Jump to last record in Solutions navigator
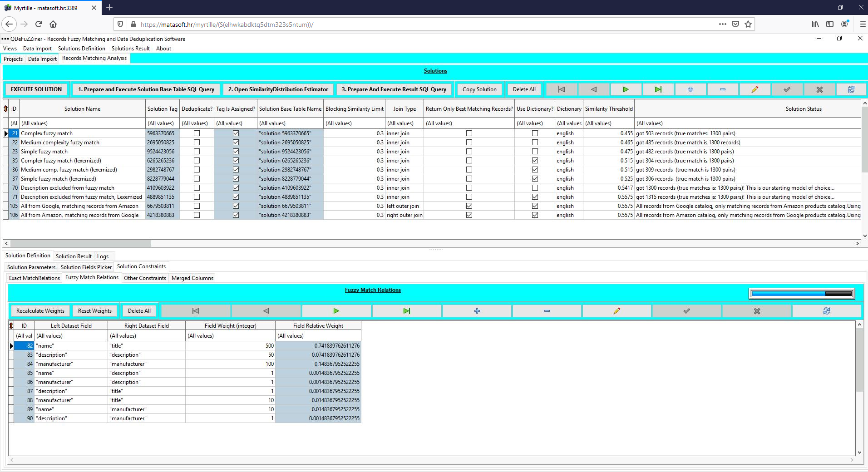This screenshot has width=868, height=472. [658, 89]
